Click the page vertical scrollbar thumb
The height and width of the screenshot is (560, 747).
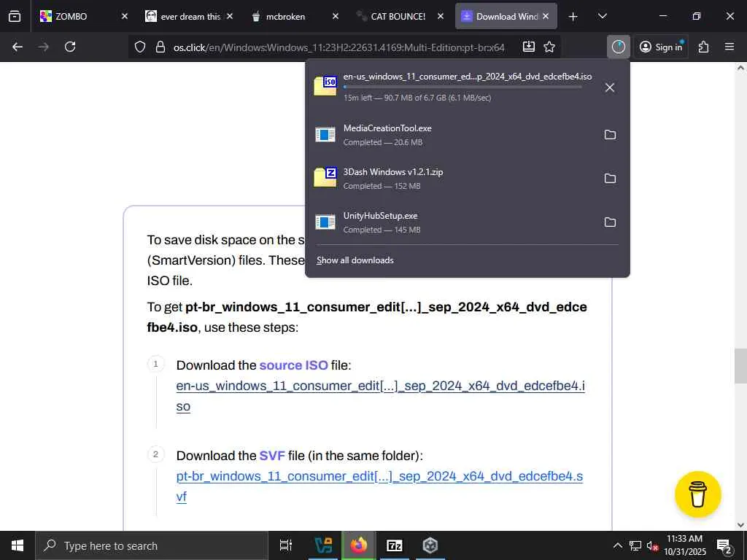tap(740, 366)
